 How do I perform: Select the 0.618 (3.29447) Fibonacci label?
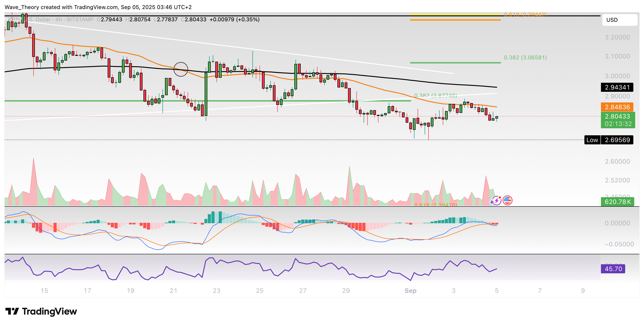pyautogui.click(x=525, y=15)
